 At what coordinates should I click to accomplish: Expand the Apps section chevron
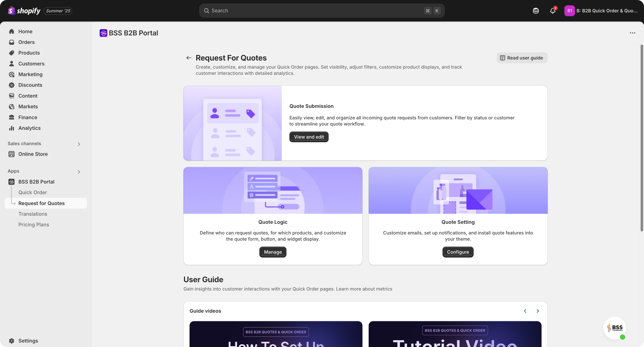pos(79,172)
